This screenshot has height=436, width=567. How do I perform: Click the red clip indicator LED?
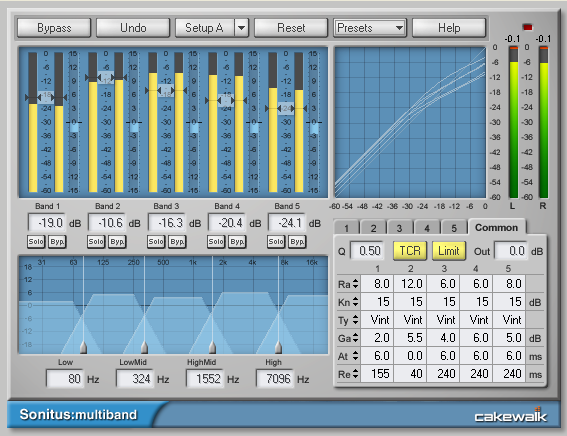coord(527,27)
